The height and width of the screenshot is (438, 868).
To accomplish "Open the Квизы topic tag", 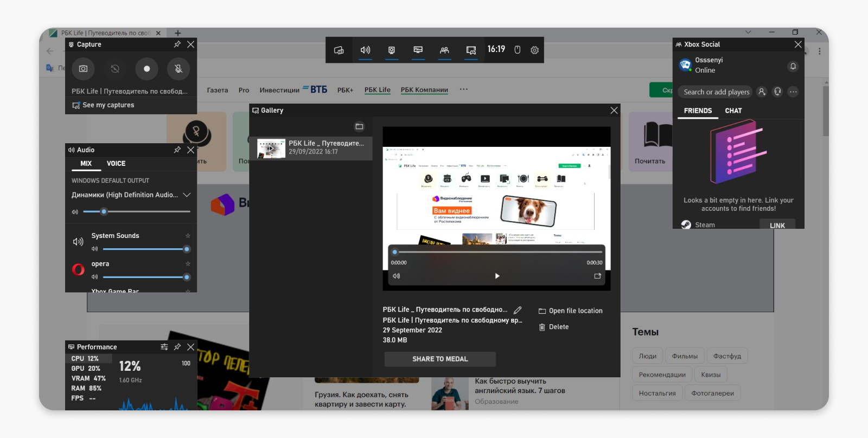I will pyautogui.click(x=711, y=375).
